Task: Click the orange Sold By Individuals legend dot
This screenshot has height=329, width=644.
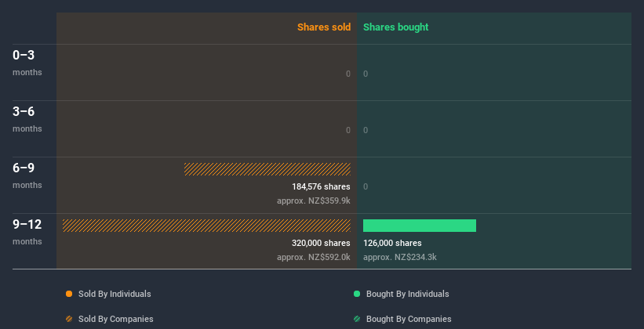Action: pyautogui.click(x=69, y=294)
